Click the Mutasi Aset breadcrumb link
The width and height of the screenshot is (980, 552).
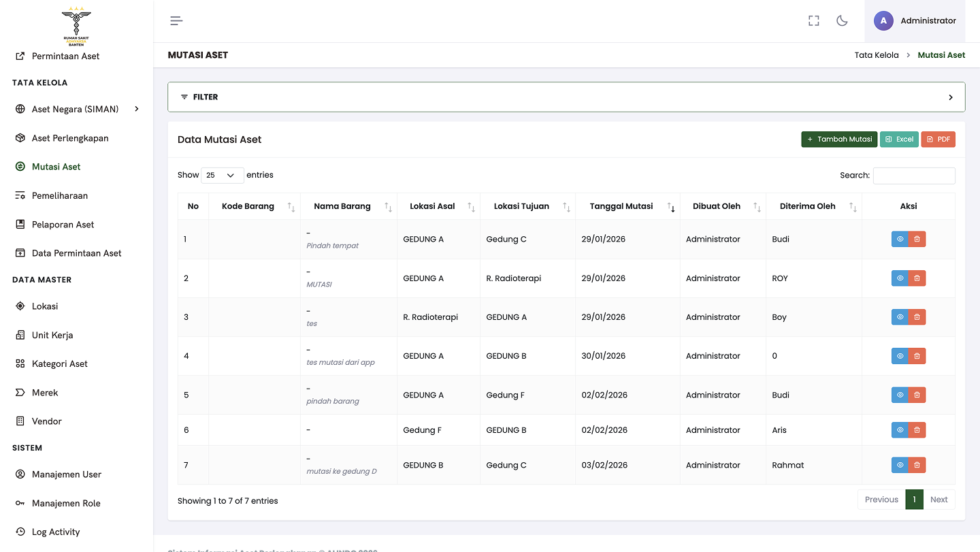tap(941, 55)
